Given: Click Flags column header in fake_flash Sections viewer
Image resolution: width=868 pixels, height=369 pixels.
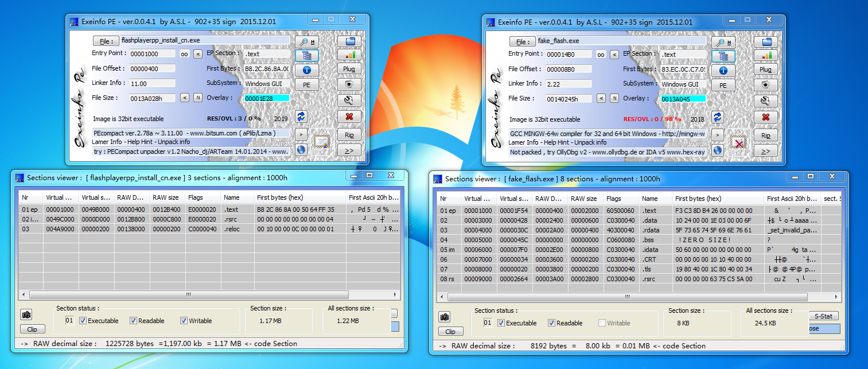Looking at the screenshot, I should pyautogui.click(x=620, y=199).
